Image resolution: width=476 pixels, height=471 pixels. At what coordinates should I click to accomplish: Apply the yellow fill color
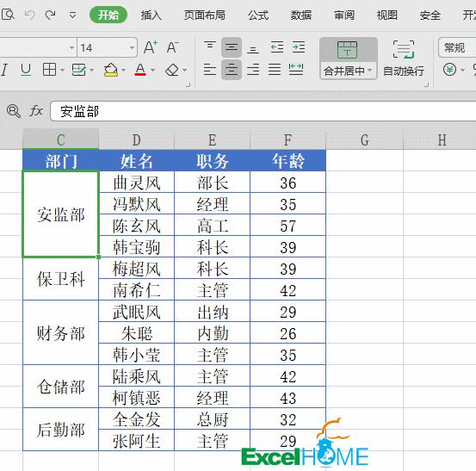[111, 70]
